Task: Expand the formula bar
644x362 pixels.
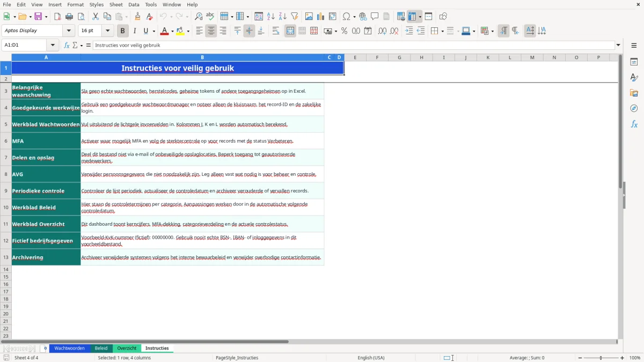Action: tap(618, 46)
